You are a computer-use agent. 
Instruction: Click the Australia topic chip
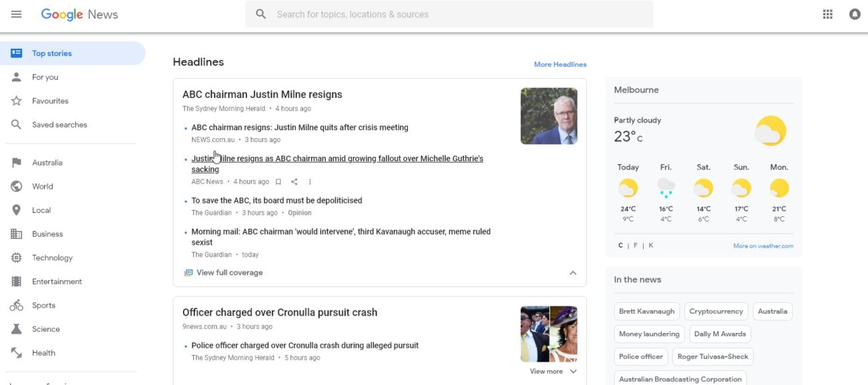(x=773, y=312)
